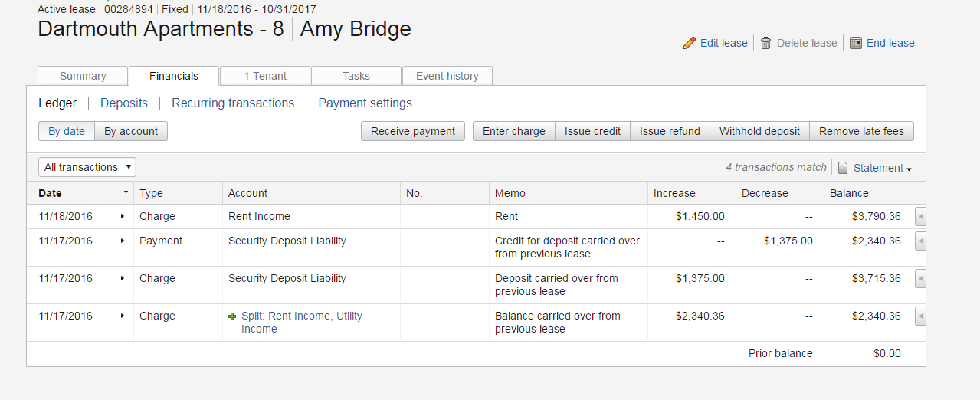The image size is (980, 400).
Task: Click the pencil Edit lease icon
Action: (690, 43)
